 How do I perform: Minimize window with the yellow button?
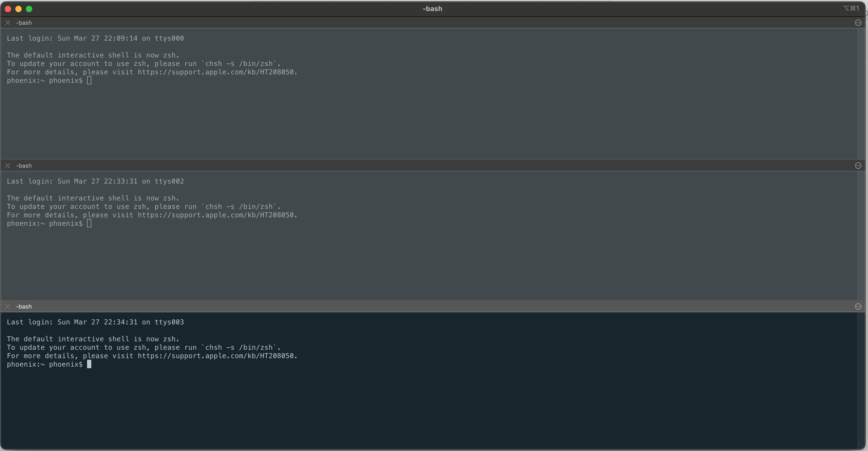point(18,9)
